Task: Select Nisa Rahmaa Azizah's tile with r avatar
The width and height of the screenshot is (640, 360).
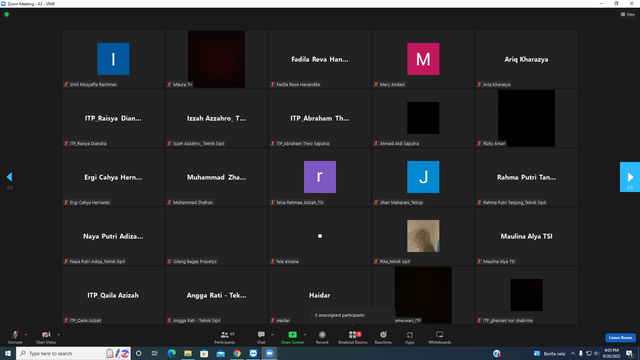Action: pos(320,177)
